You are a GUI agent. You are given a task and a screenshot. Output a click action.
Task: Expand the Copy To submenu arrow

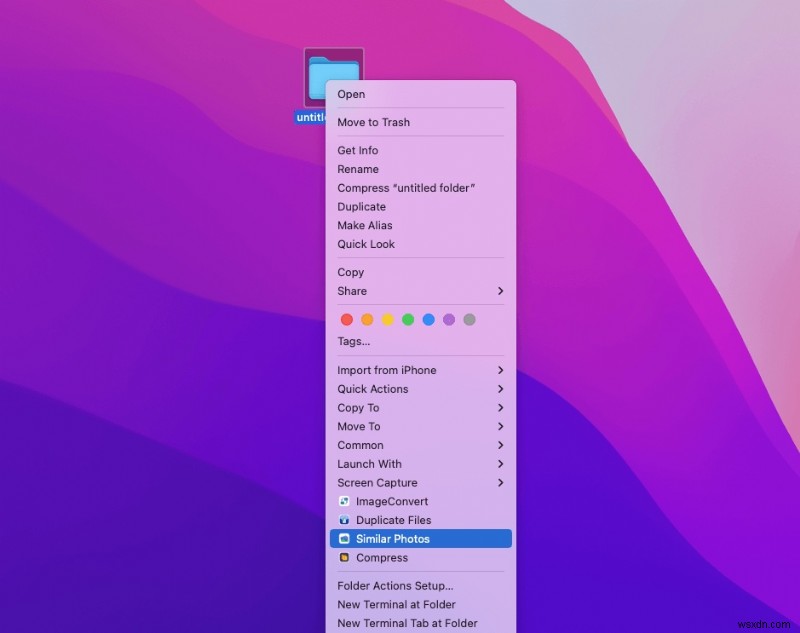click(501, 408)
